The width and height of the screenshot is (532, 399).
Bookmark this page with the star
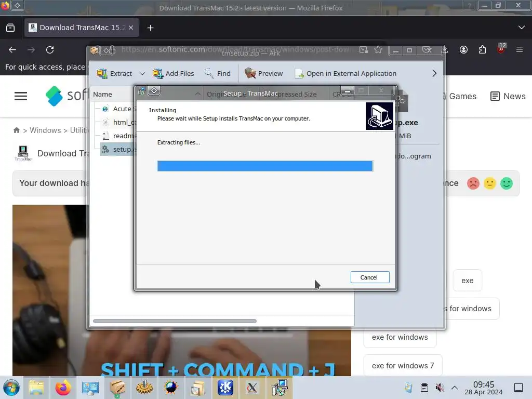378,49
